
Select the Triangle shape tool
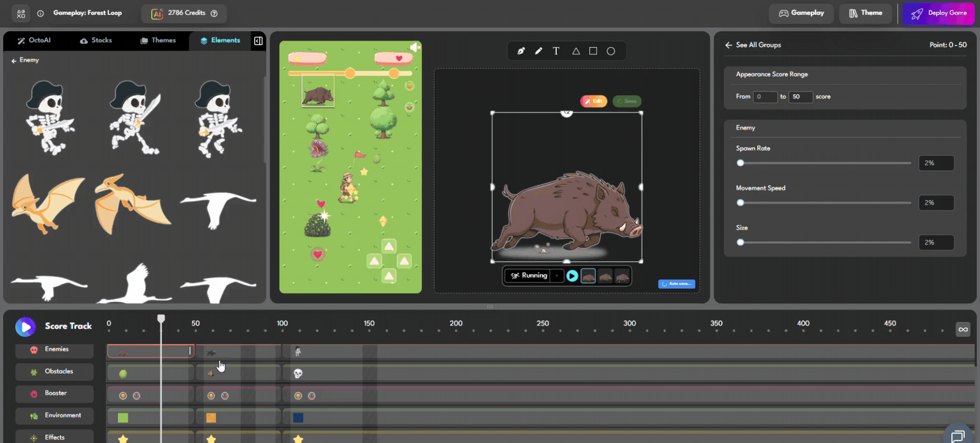[576, 51]
